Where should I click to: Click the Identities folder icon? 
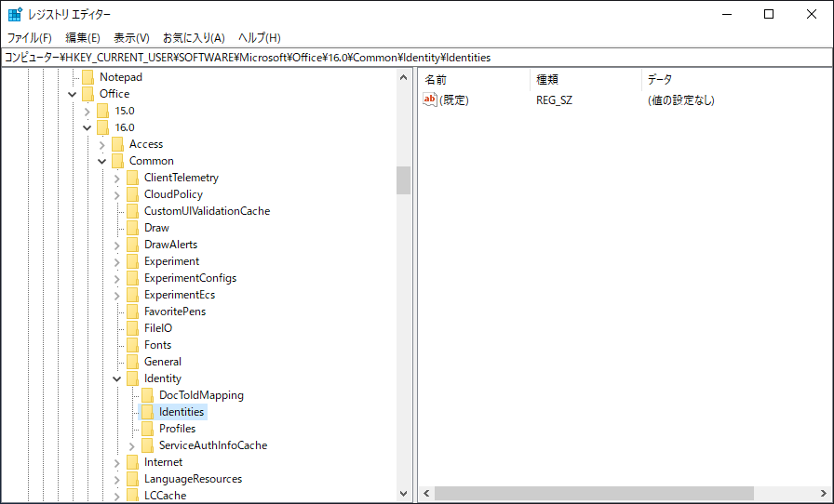coord(148,412)
